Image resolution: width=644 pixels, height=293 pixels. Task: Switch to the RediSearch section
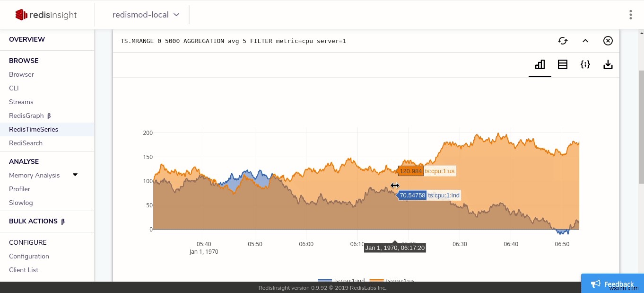pyautogui.click(x=26, y=143)
